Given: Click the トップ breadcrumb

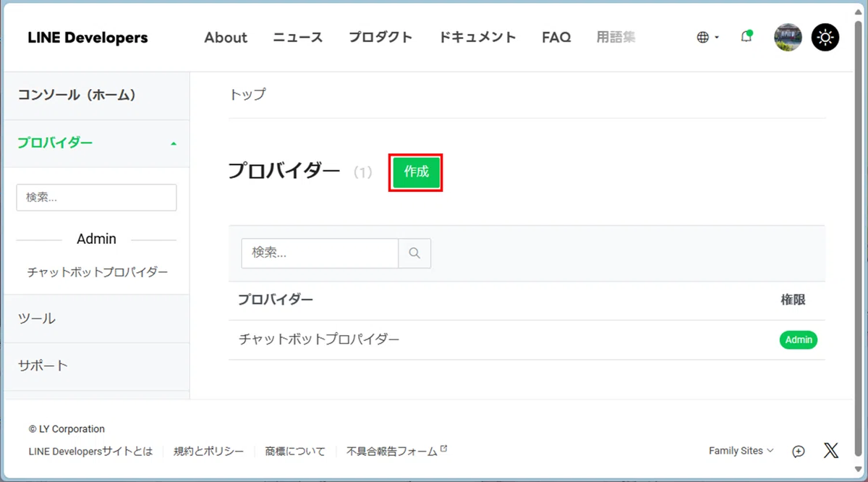Looking at the screenshot, I should (x=247, y=95).
